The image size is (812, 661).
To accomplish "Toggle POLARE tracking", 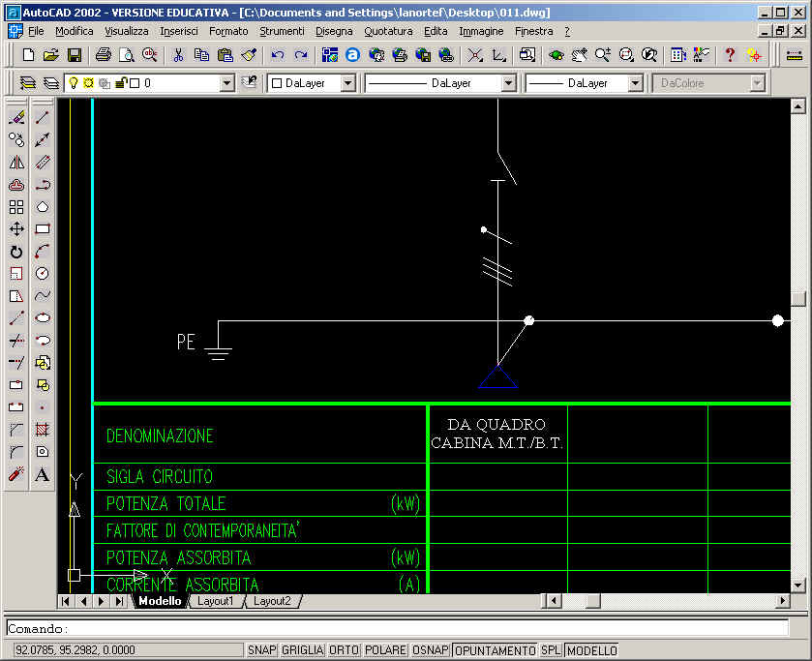I will point(385,650).
